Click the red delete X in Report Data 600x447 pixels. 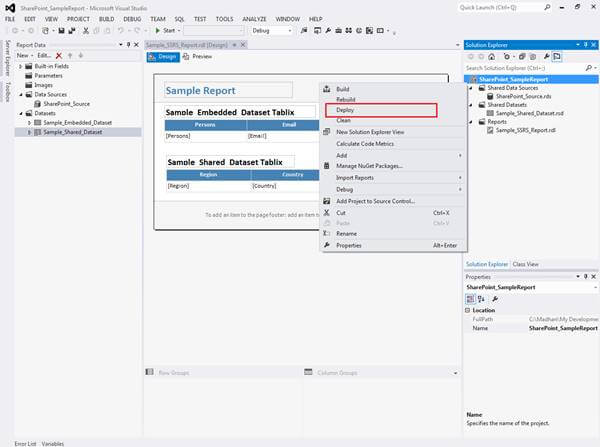[x=59, y=55]
